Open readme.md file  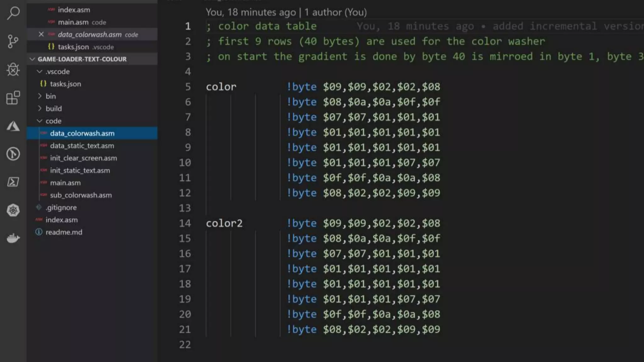tap(64, 232)
